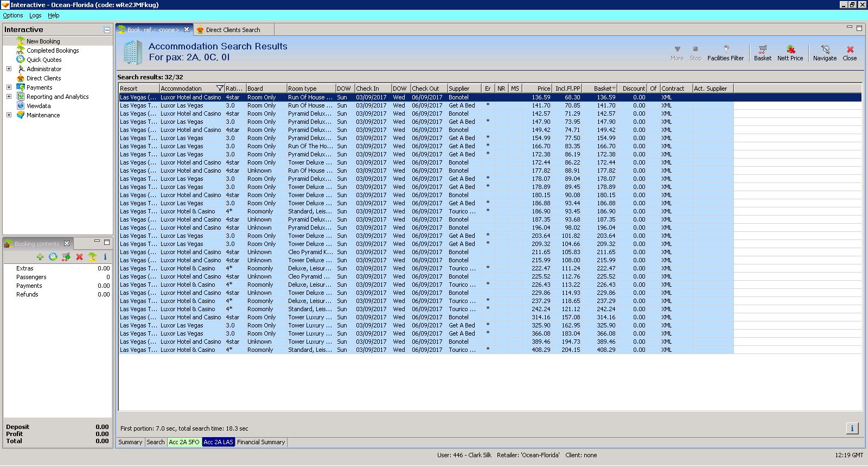This screenshot has height=467, width=868.
Task: Collapse the Interactive panel
Action: coord(107,30)
